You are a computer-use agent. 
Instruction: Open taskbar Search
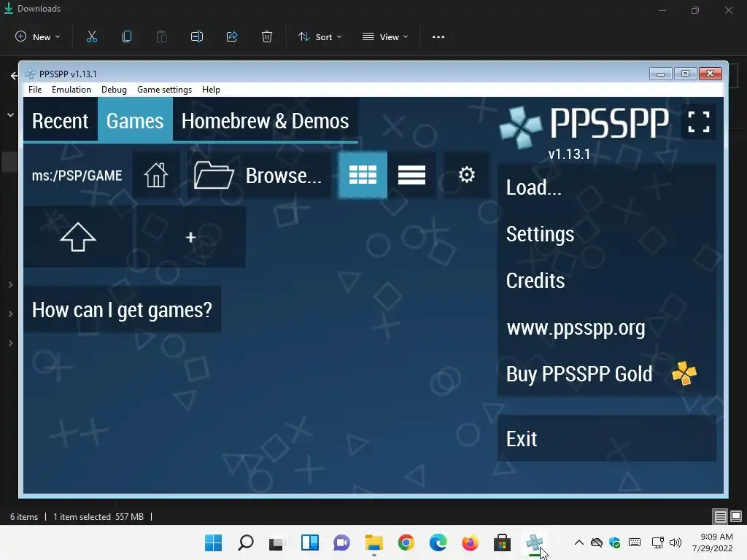[x=246, y=542]
